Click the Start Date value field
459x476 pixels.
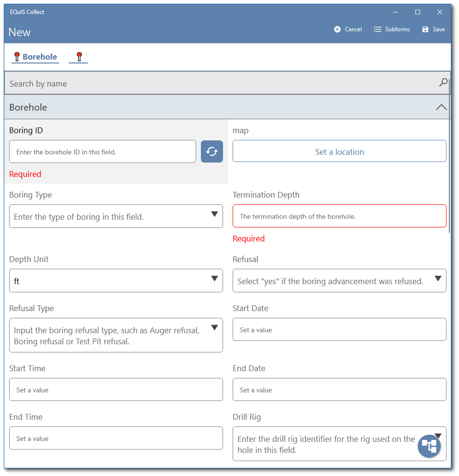pos(339,329)
